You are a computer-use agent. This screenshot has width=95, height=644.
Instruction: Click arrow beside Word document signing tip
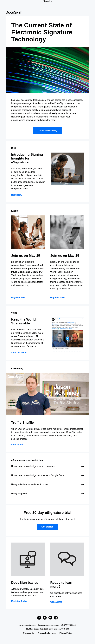point(82,467)
